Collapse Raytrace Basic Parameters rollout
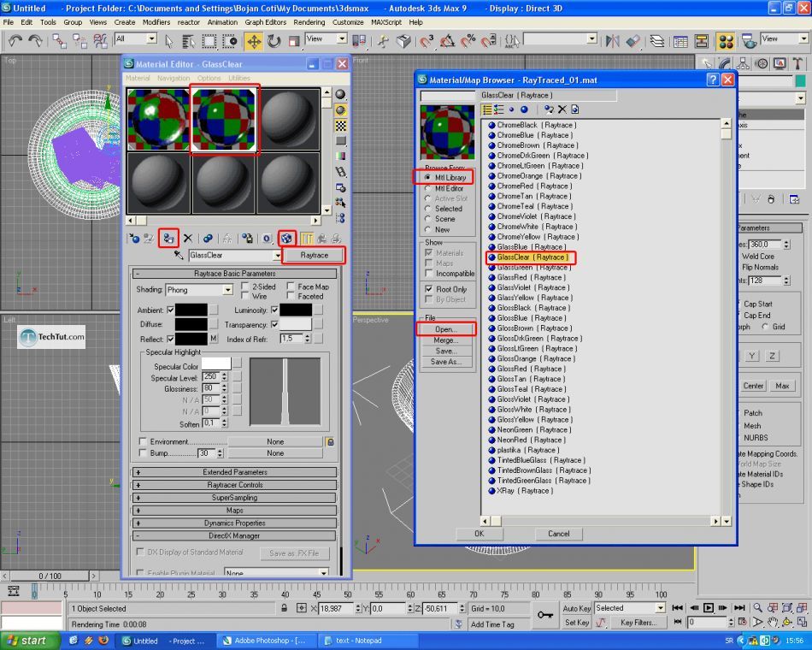 234,273
